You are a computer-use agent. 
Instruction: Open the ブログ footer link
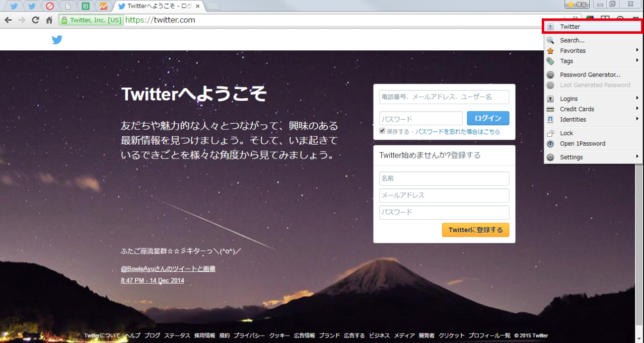click(x=152, y=336)
